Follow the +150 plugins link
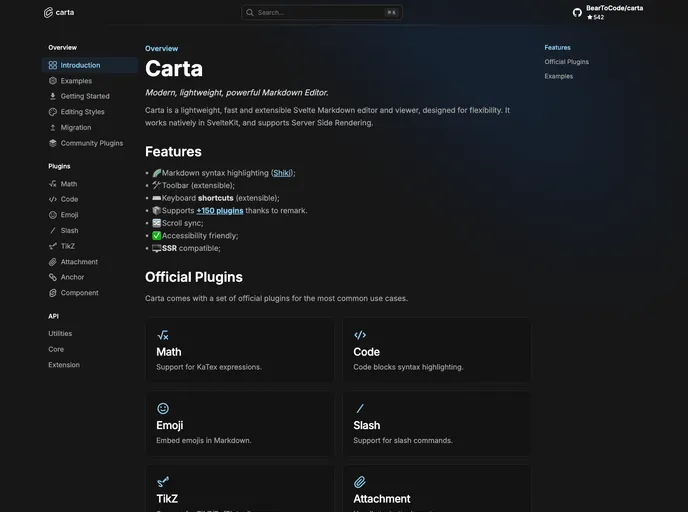This screenshot has height=512, width=688. click(x=220, y=211)
